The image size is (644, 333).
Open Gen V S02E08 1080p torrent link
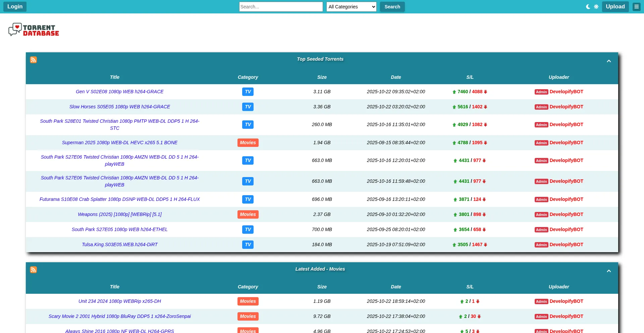pyautogui.click(x=119, y=92)
